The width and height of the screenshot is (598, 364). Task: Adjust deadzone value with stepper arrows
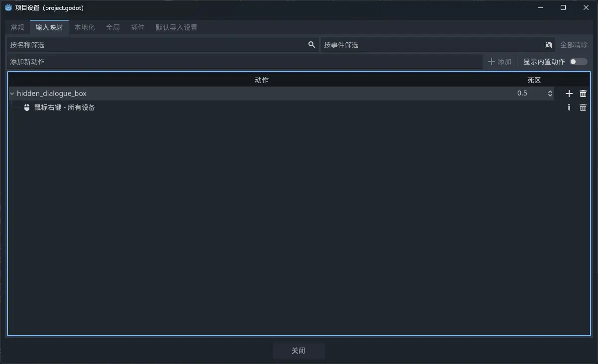pyautogui.click(x=550, y=93)
